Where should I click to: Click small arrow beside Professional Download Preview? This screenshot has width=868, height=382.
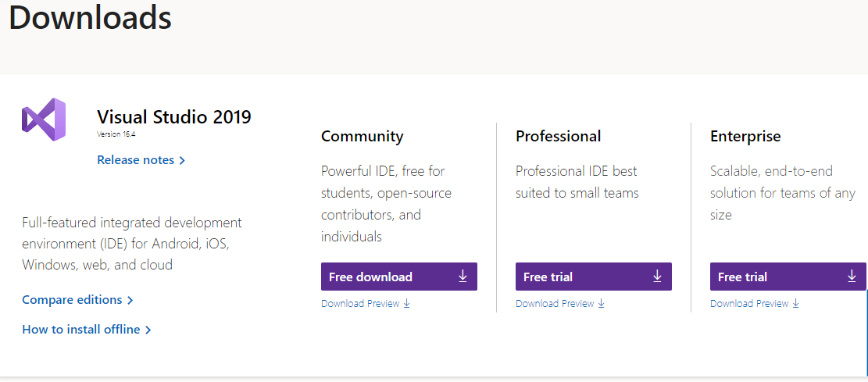coord(601,303)
